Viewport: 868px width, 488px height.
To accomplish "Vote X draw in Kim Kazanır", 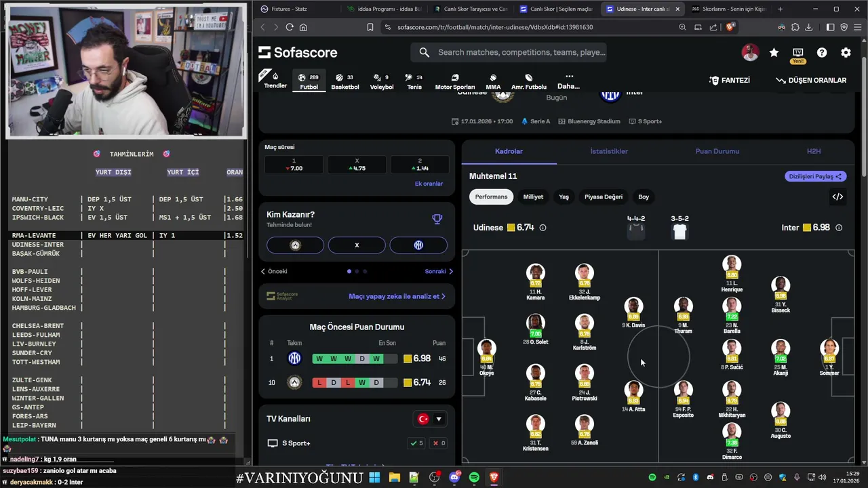I will pos(357,245).
